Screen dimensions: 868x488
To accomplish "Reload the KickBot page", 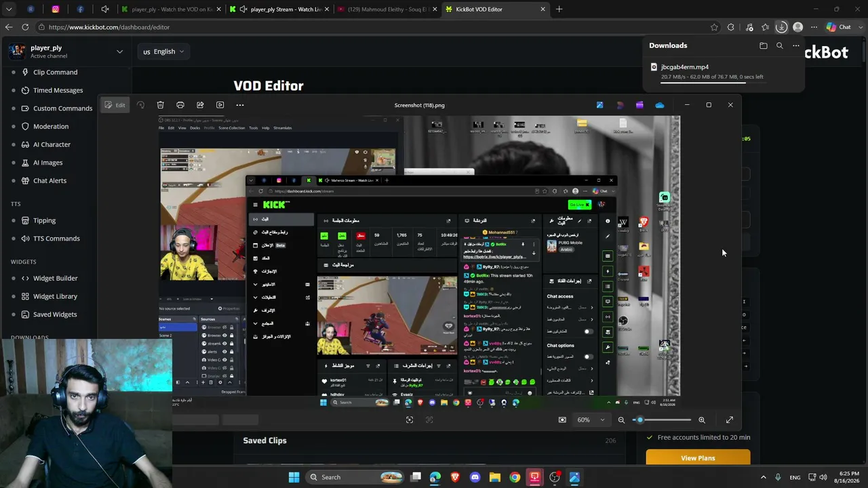I will (x=25, y=27).
